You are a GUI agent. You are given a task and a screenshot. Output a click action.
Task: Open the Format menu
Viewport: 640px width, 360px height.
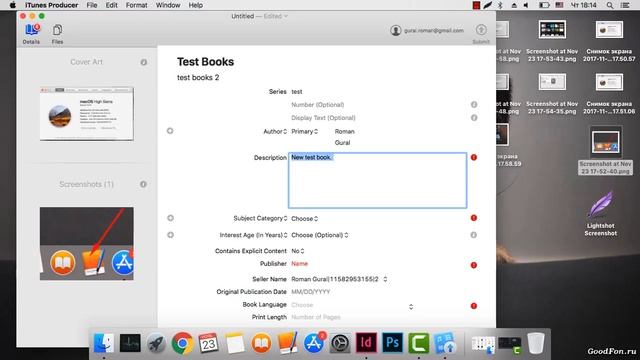pyautogui.click(x=137, y=5)
